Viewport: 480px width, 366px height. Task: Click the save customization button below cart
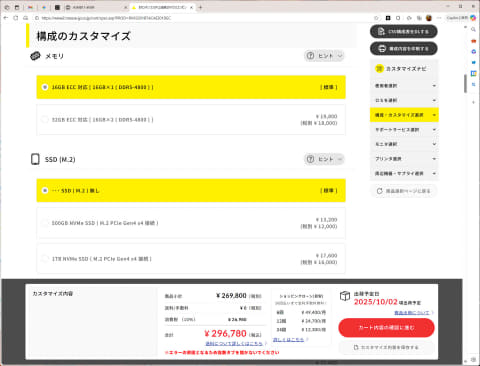[x=386, y=347]
